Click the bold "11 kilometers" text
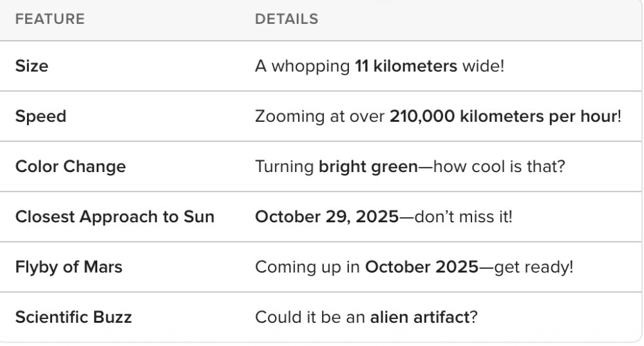The width and height of the screenshot is (644, 346). 406,66
